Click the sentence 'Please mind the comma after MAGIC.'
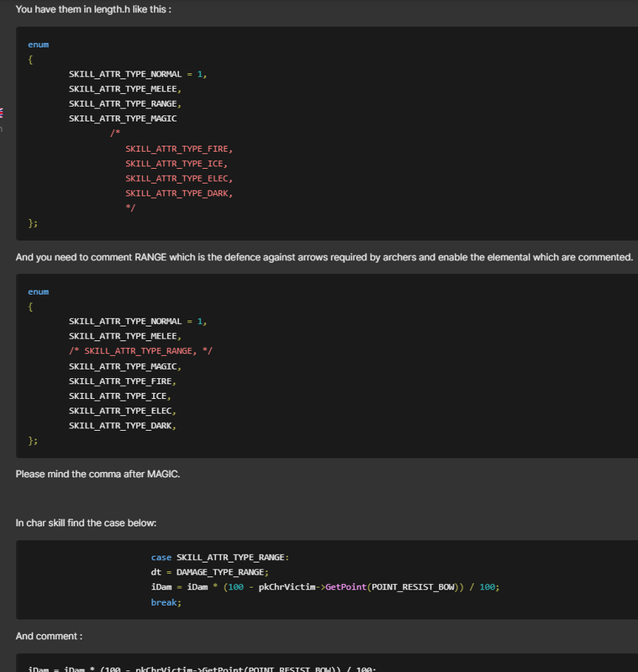 pyautogui.click(x=98, y=474)
